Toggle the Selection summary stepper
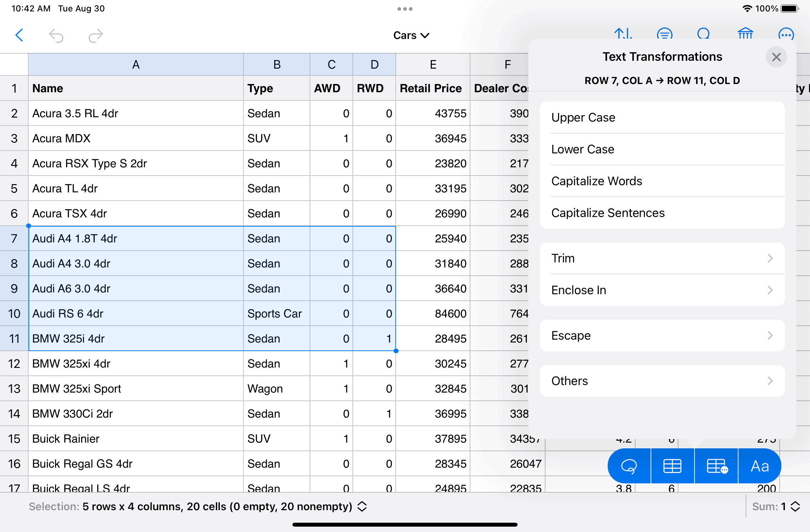Screen dimensions: 810x532 362,506
